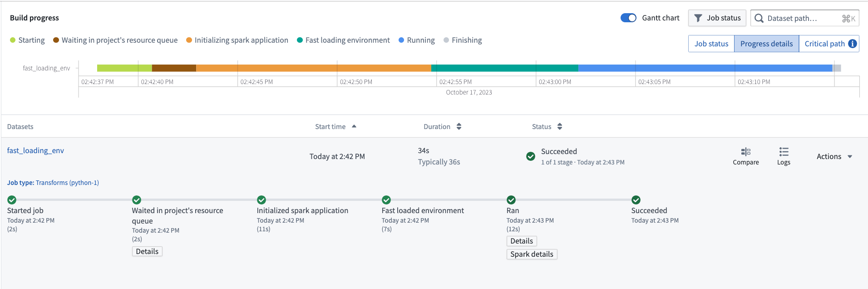The width and height of the screenshot is (868, 289).
Task: Click the gray finishing segment in Gantt bar
Action: [837, 68]
